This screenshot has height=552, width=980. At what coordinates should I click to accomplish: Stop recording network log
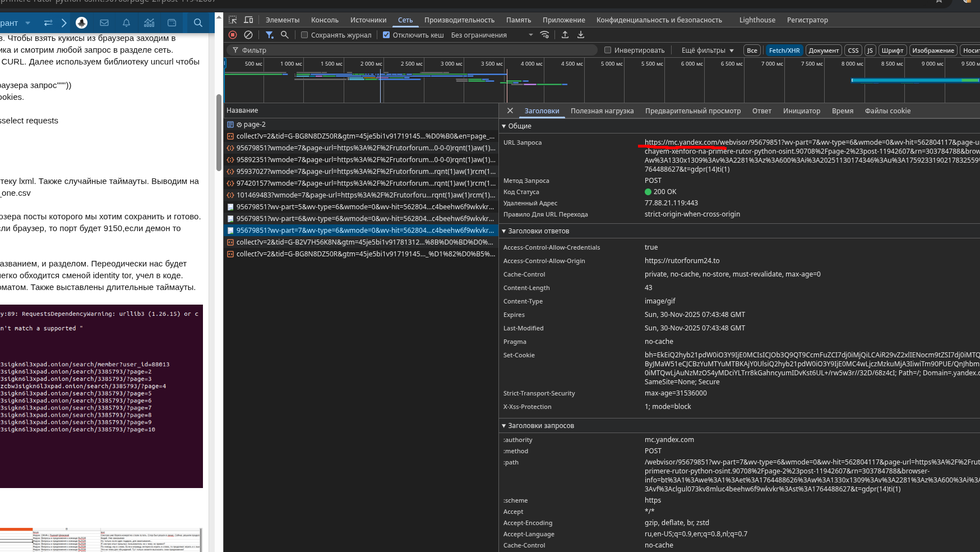(x=233, y=35)
